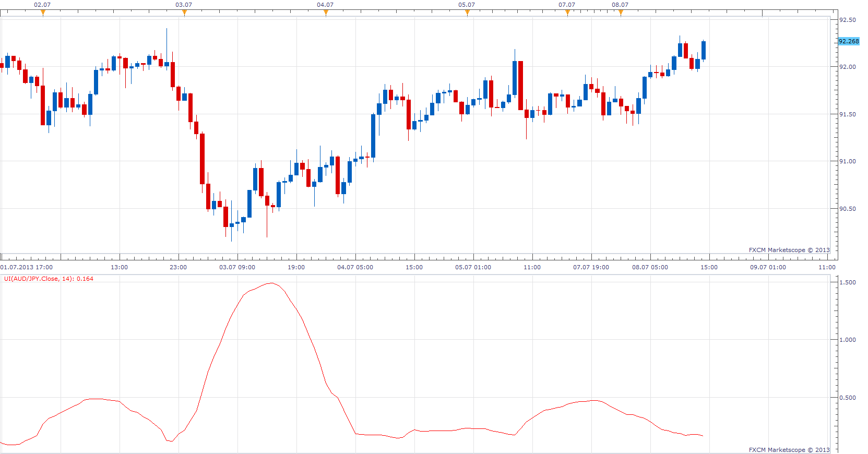Click the 01.07.2013 17:00 time axis label
The image size is (868, 454).
pyautogui.click(x=27, y=267)
